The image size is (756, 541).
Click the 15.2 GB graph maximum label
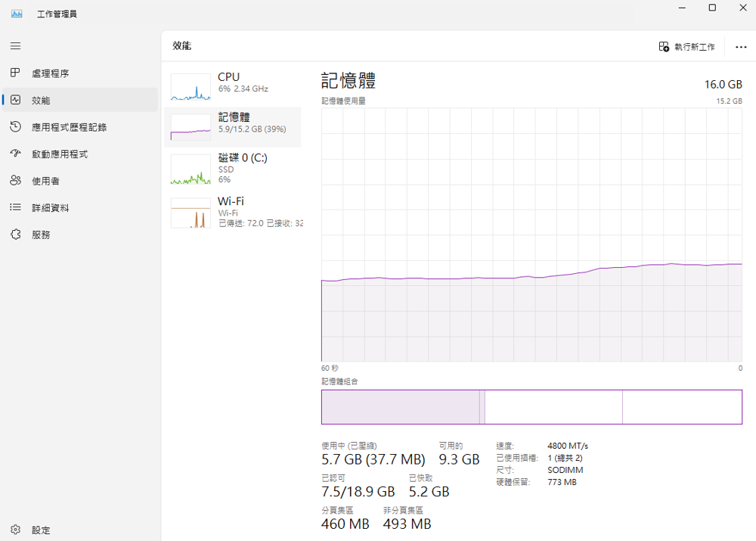coord(729,101)
